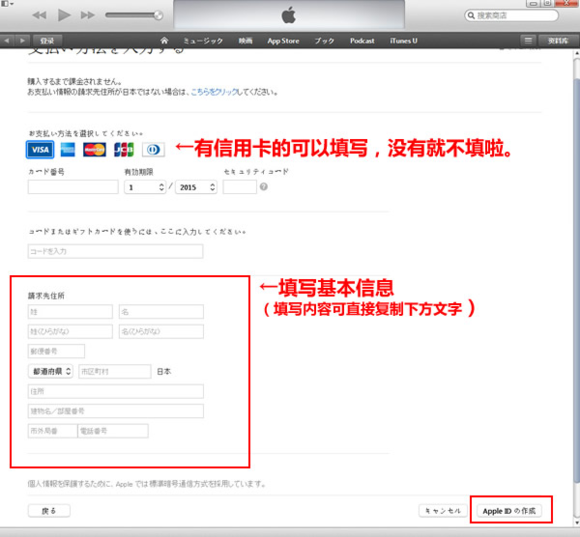Click the 戻る back button

[49, 511]
